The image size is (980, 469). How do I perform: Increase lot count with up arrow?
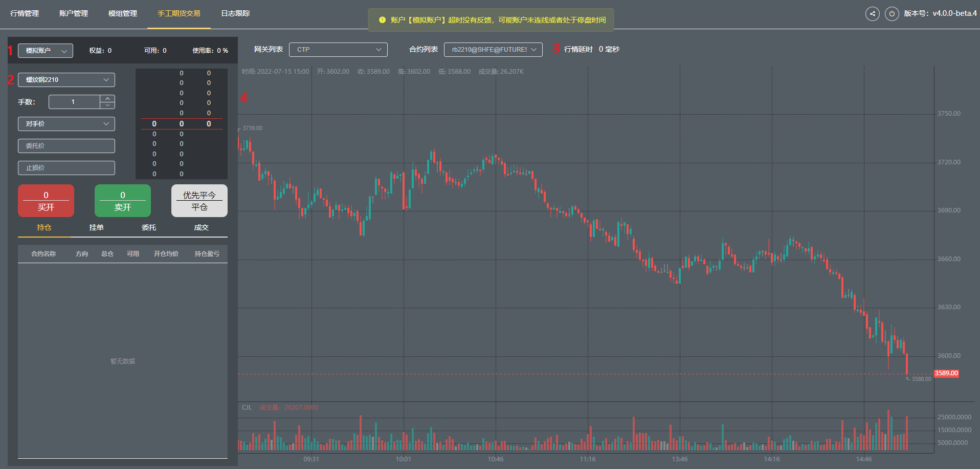107,98
